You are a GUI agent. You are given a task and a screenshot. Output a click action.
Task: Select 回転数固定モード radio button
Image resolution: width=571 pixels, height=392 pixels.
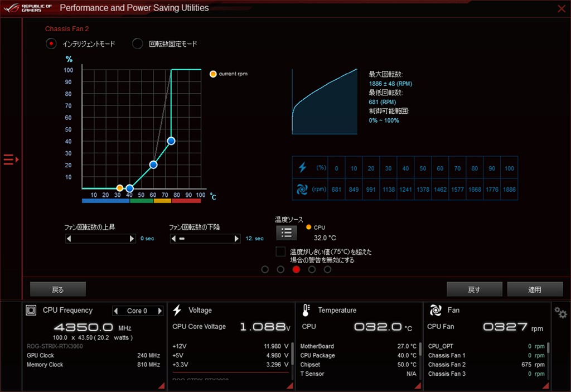(137, 43)
